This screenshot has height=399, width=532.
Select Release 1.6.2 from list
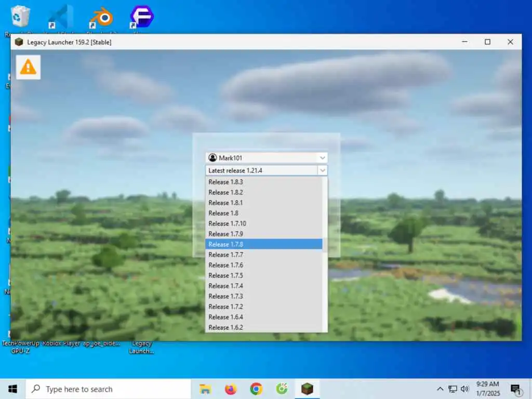pyautogui.click(x=263, y=327)
